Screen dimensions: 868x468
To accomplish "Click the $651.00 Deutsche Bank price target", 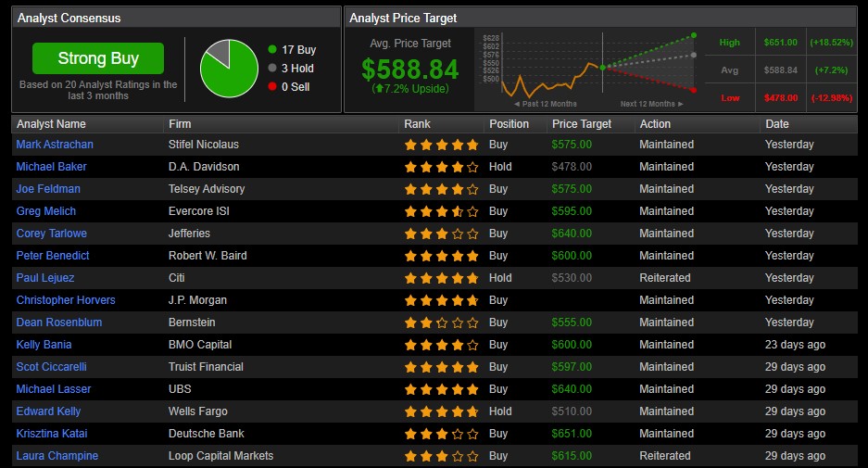I will 572,434.
